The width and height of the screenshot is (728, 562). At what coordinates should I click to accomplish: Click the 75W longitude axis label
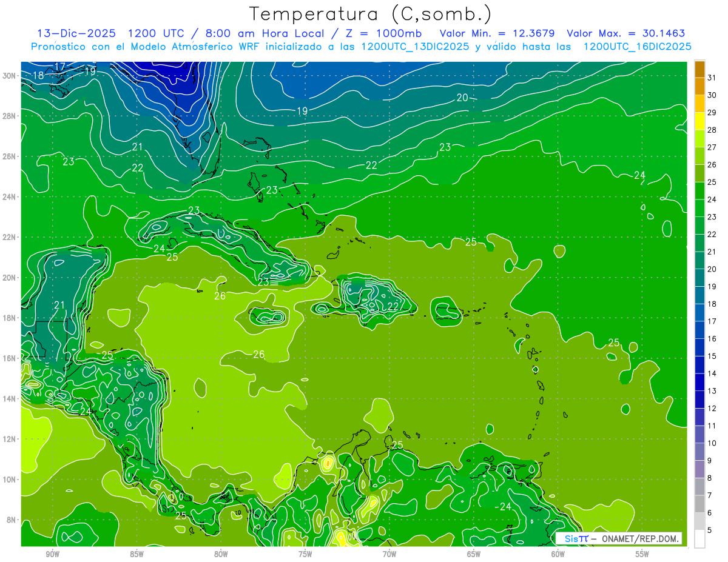coord(305,554)
